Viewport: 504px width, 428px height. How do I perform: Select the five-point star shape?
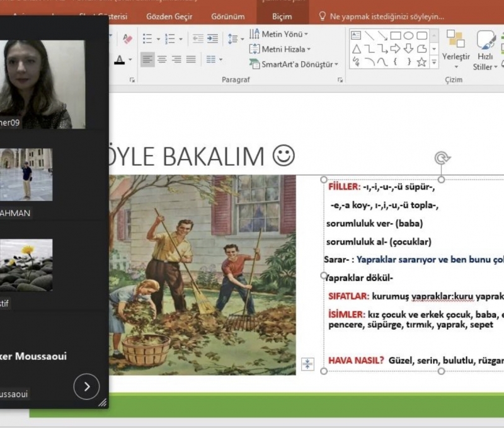pyautogui.click(x=421, y=62)
